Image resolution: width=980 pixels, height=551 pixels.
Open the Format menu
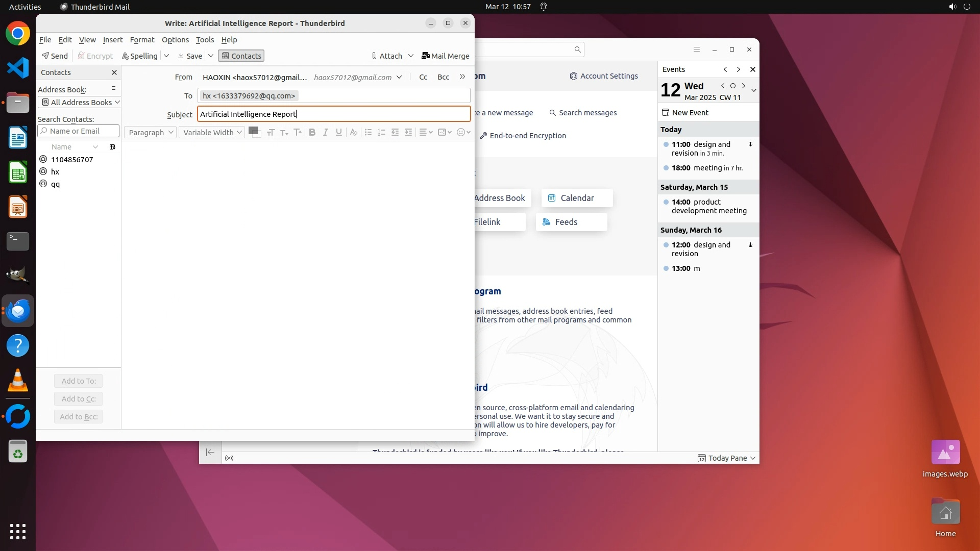pyautogui.click(x=142, y=40)
